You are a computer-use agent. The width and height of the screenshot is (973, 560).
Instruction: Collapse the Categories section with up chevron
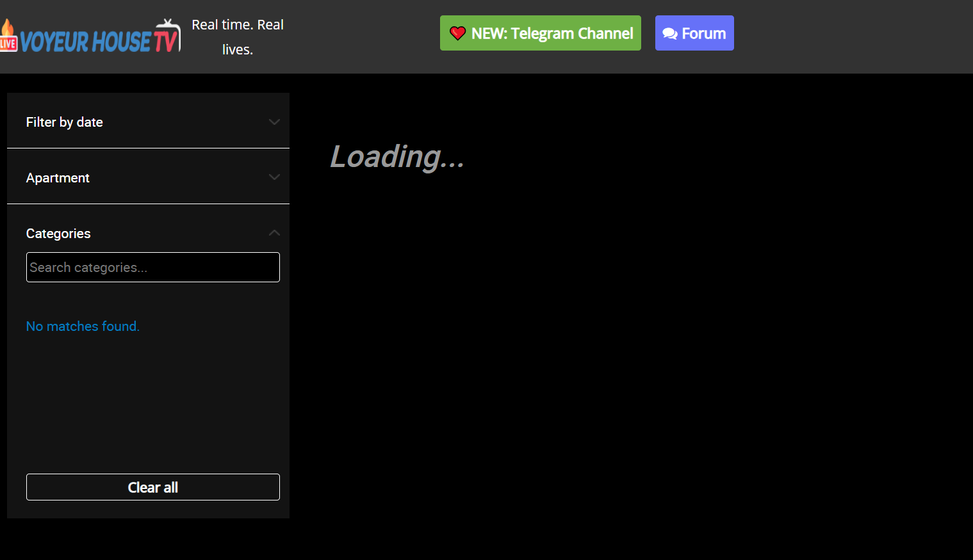pyautogui.click(x=274, y=233)
